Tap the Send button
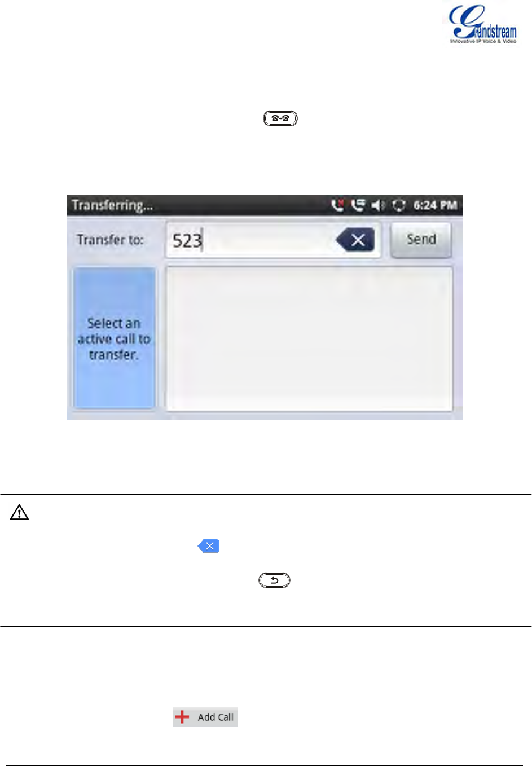The width and height of the screenshot is (532, 766). point(421,240)
